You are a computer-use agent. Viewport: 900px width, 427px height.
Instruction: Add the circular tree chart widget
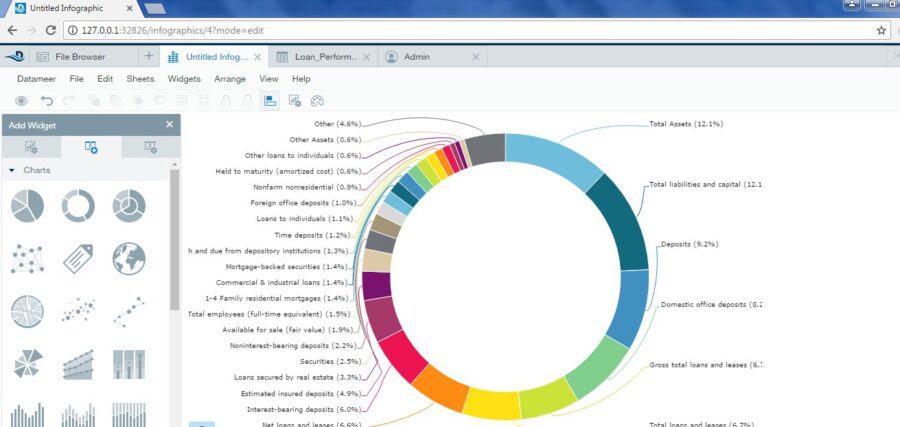pyautogui.click(x=27, y=312)
